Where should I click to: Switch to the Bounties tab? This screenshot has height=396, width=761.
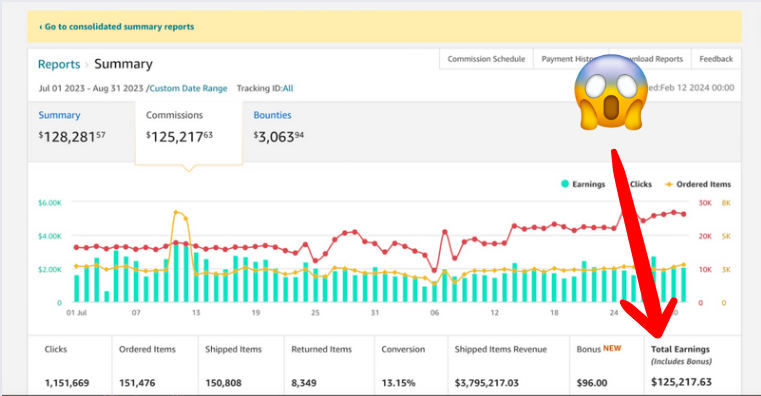[279, 125]
